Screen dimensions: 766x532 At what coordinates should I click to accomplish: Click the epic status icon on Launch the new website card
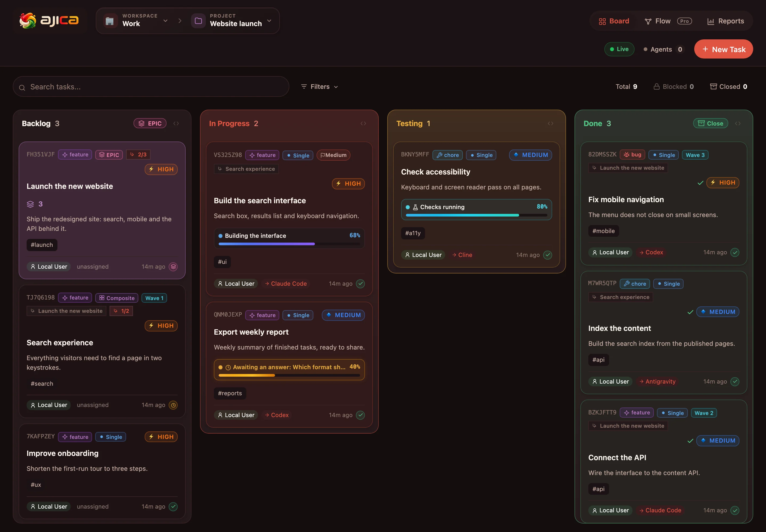click(x=173, y=267)
